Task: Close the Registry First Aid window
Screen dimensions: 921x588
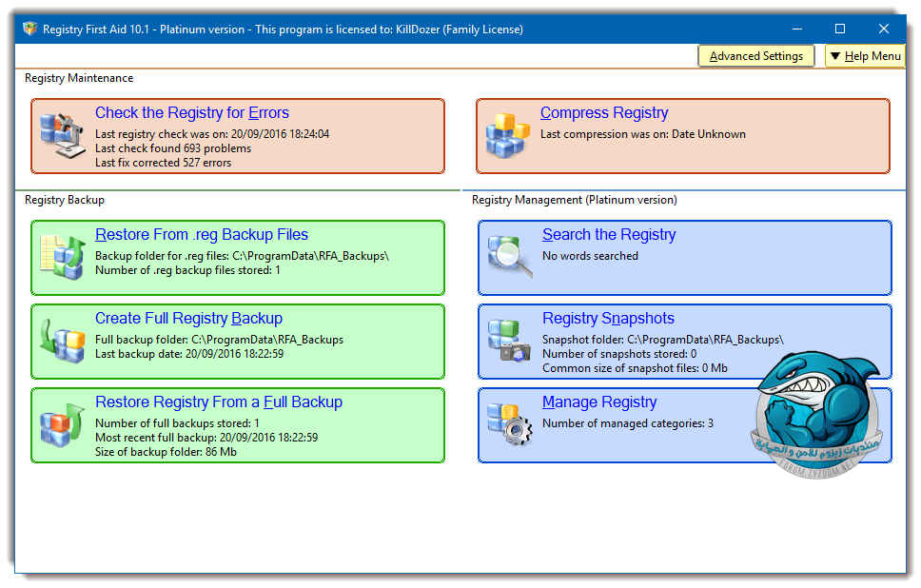Action: [883, 29]
